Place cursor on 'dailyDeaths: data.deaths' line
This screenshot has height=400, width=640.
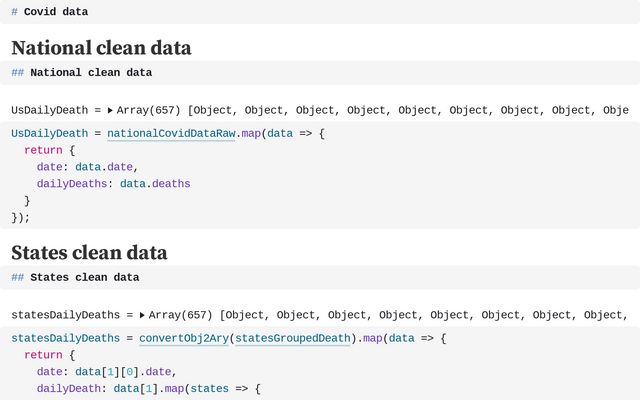click(x=113, y=184)
